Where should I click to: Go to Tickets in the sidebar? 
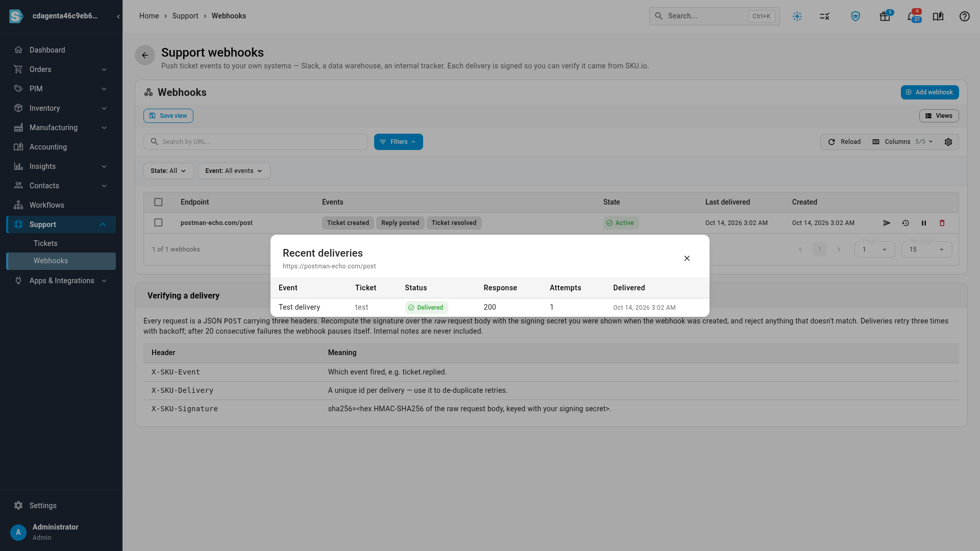(x=61, y=243)
